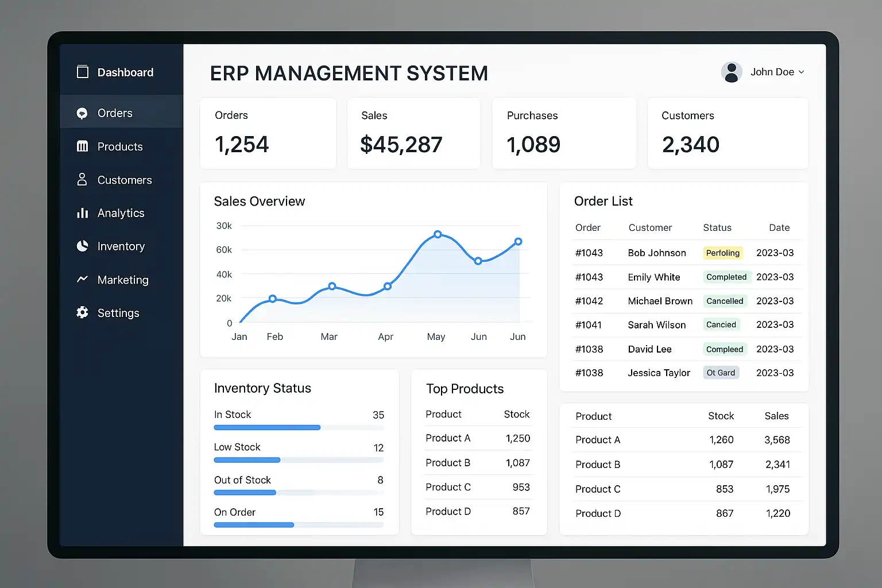The height and width of the screenshot is (588, 882).
Task: Open the Customers 2,340 summary card
Action: [x=728, y=133]
